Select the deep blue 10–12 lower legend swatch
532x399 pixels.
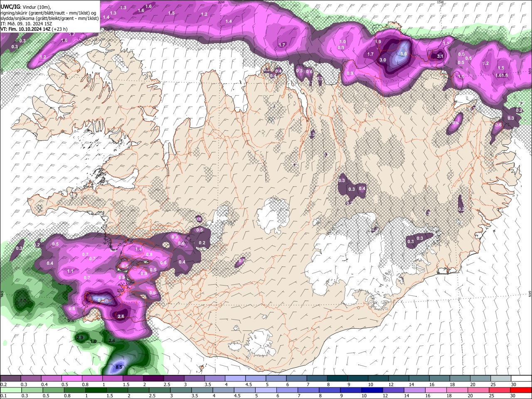372,390
